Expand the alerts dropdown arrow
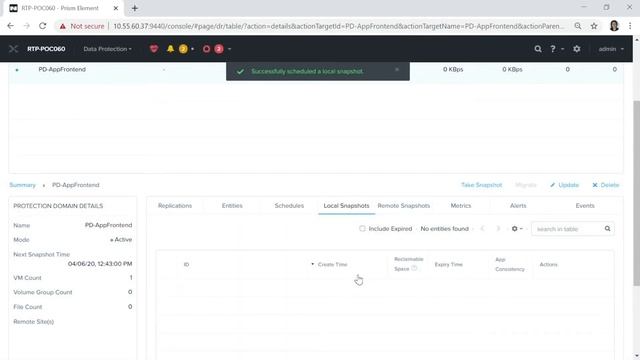 point(193,49)
